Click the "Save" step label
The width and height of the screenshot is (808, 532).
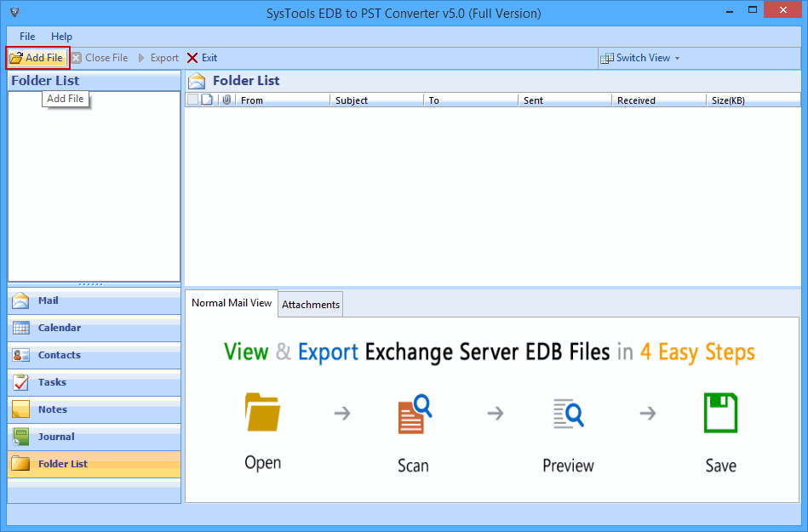click(721, 466)
